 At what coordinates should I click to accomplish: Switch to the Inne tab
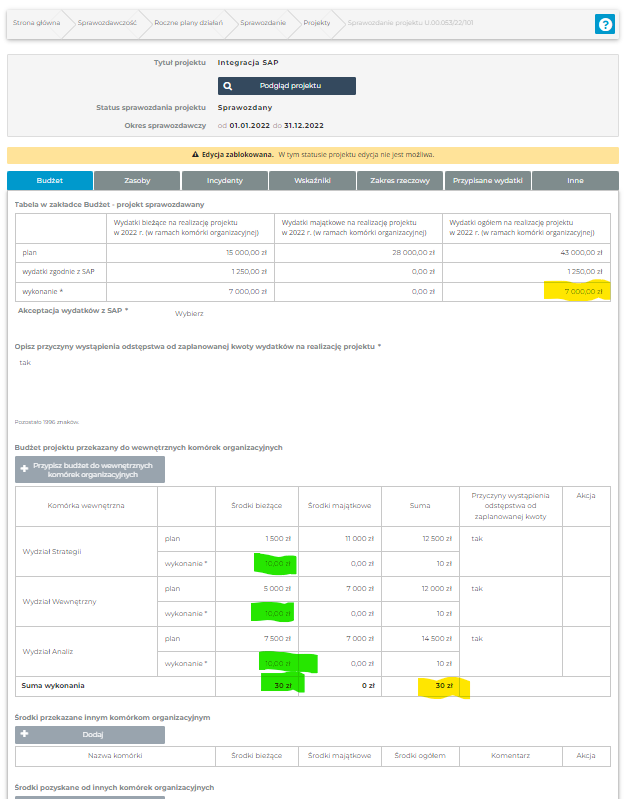click(x=574, y=181)
